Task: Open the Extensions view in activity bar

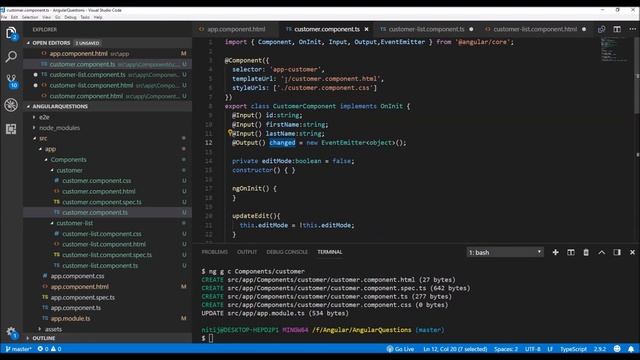Action: (x=11, y=129)
